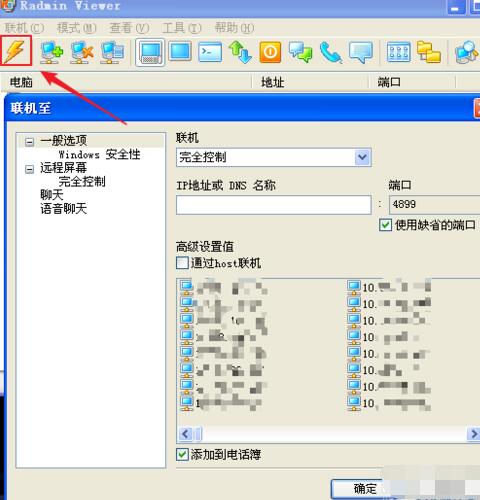Viewport: 480px width, 500px height.
Task: Uncheck 使用缺省的端口 checkbox
Action: coord(385,225)
